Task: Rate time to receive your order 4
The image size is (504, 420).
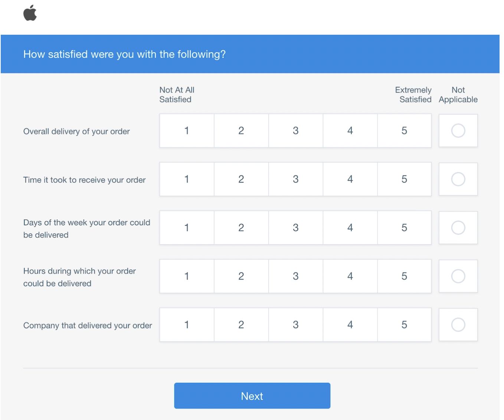Action: point(350,179)
